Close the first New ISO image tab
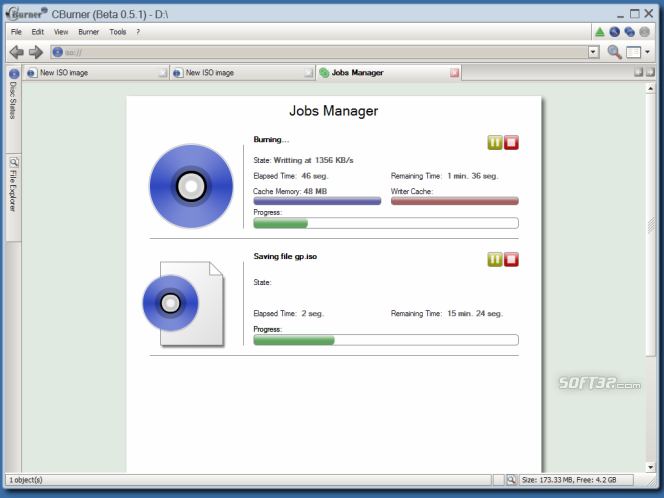The width and height of the screenshot is (664, 498). pos(163,73)
